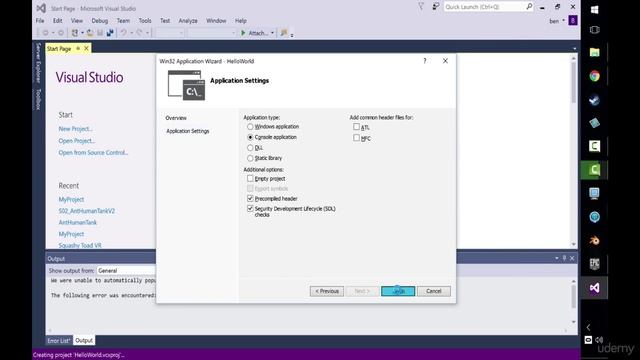Open the Undo history dropdown arrow
Viewport: 640px width, 360px height.
131,33
